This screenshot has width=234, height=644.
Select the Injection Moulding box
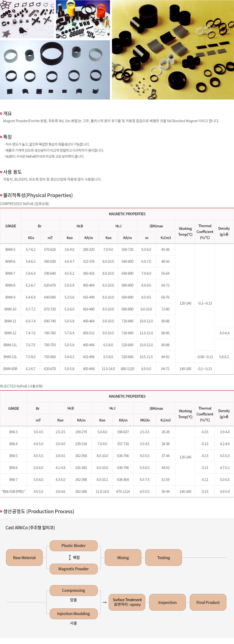point(74,614)
